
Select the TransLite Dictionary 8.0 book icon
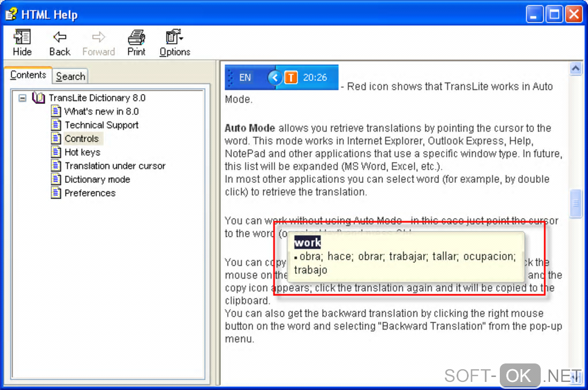[x=38, y=97]
